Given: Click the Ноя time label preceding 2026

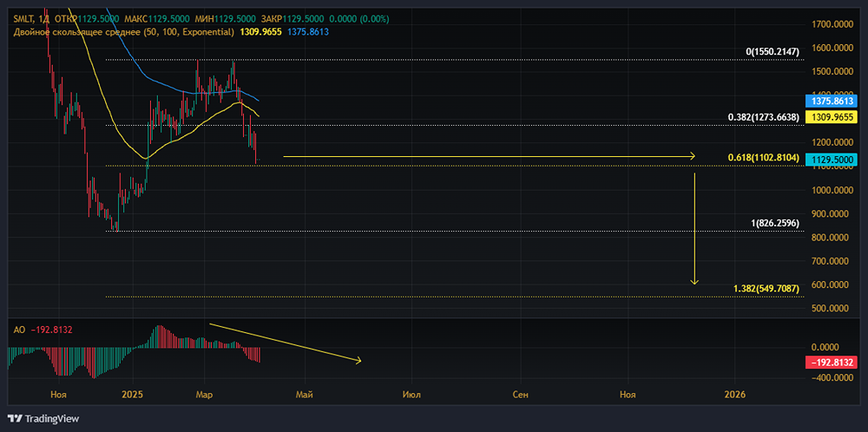Looking at the screenshot, I should [628, 395].
